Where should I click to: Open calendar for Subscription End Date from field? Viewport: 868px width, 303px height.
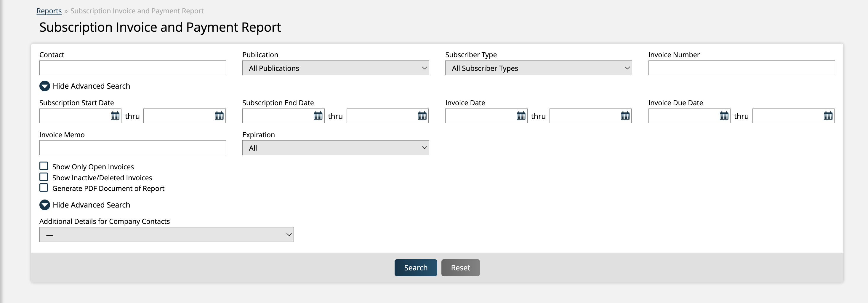318,116
